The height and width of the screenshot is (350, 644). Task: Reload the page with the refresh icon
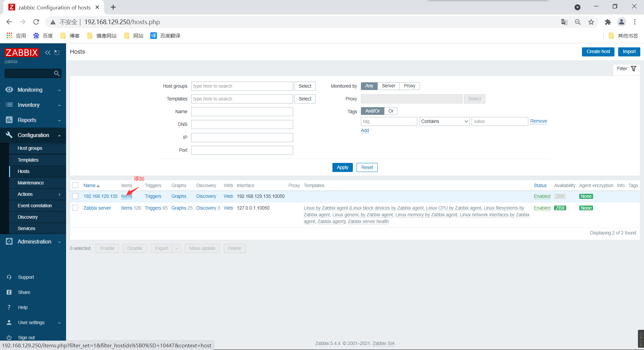point(36,22)
